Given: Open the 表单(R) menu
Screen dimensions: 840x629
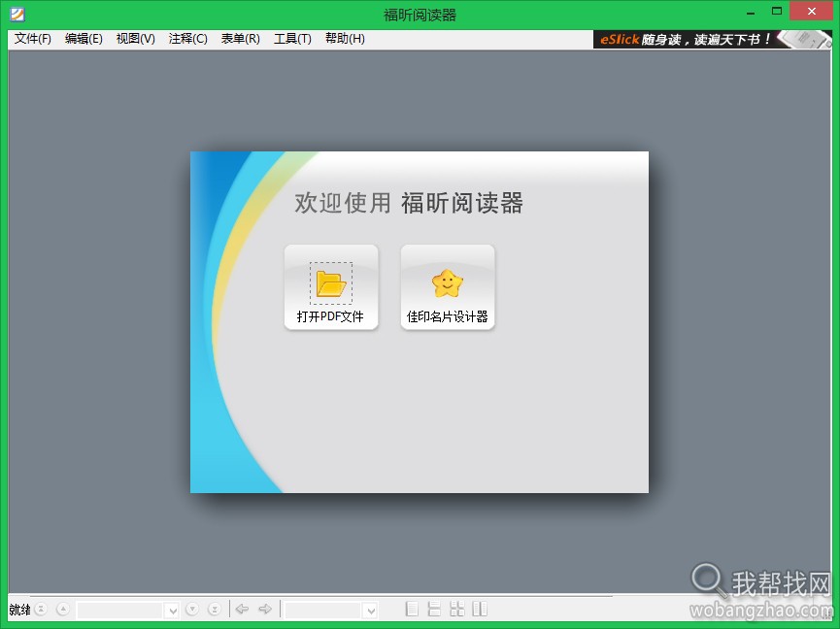Looking at the screenshot, I should click(241, 39).
